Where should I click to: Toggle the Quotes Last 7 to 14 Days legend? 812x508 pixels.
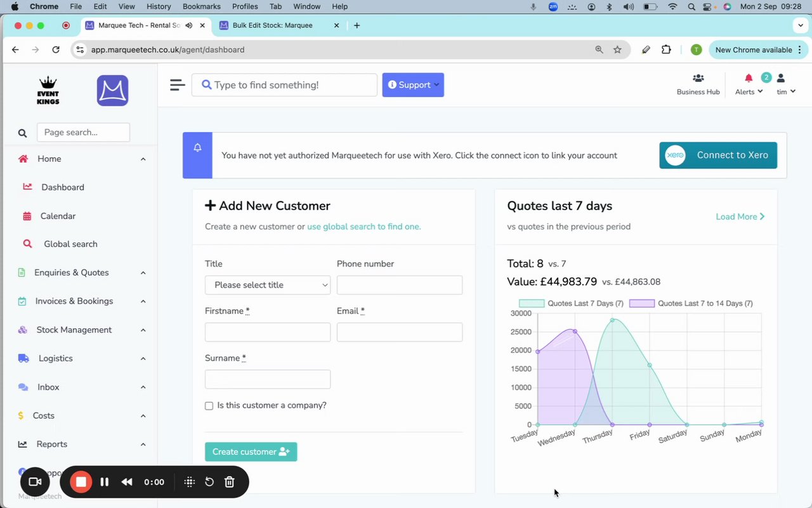pyautogui.click(x=691, y=304)
